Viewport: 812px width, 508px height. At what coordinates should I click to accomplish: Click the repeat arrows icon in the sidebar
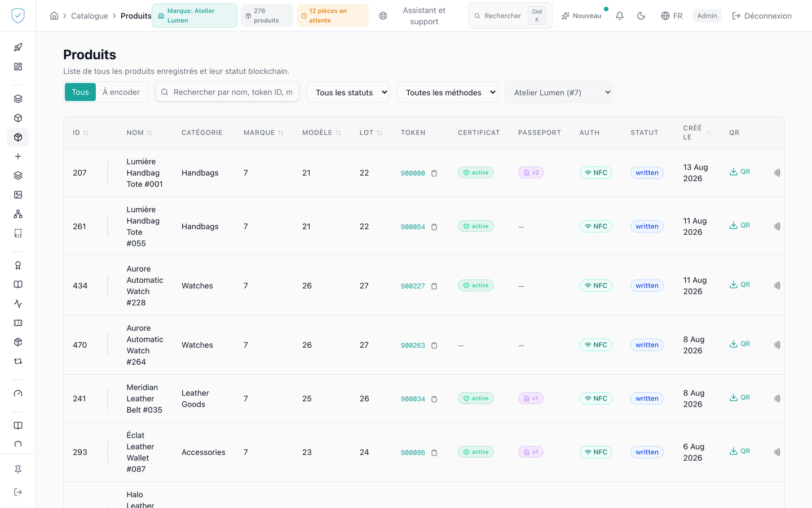(x=18, y=361)
